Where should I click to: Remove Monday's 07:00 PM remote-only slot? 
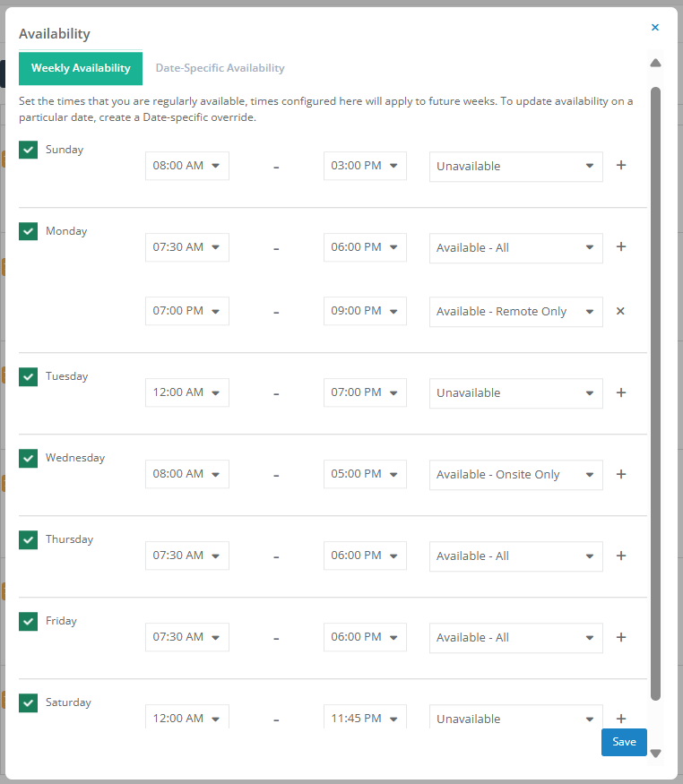tap(620, 311)
